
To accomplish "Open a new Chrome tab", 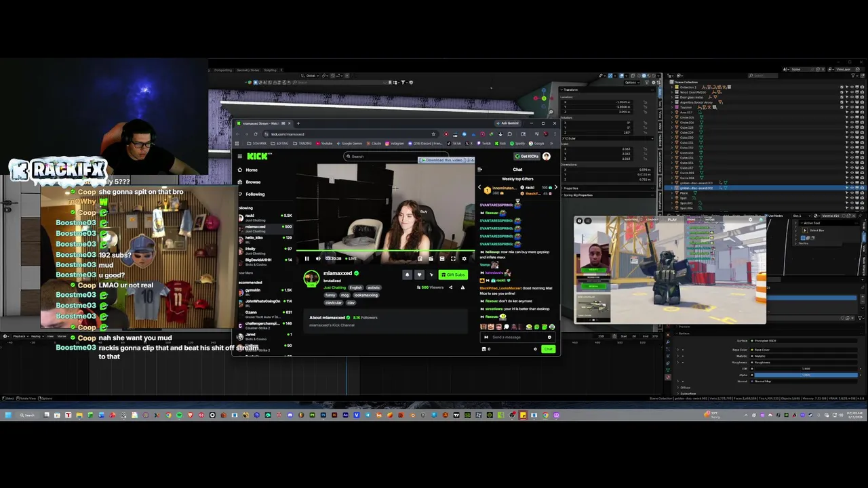I will click(x=298, y=123).
